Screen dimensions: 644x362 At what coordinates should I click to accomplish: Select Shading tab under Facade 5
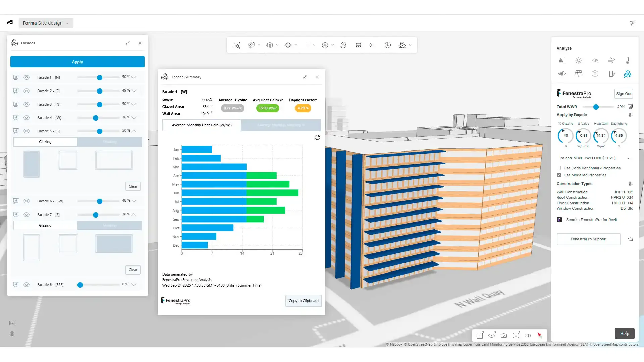[109, 142]
